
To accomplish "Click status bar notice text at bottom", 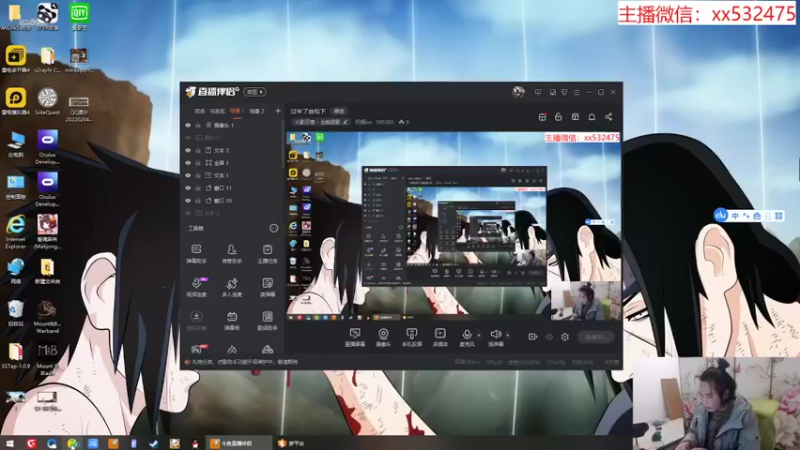I will pyautogui.click(x=245, y=362).
